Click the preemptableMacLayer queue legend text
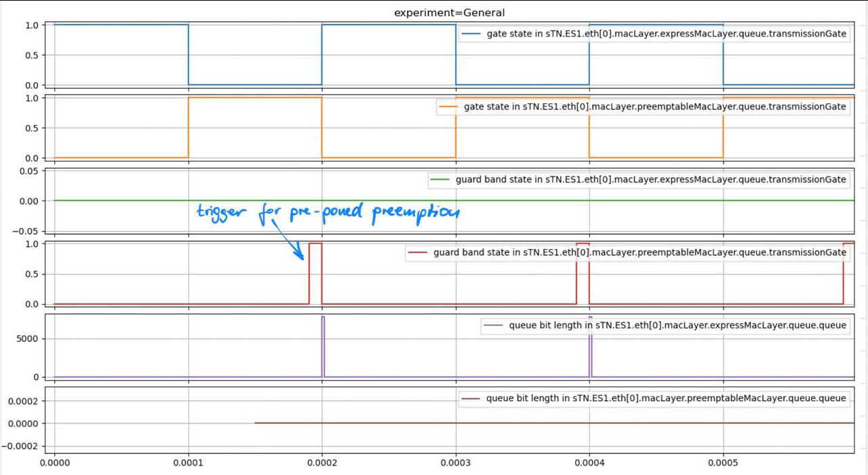The image size is (868, 475). (665, 398)
